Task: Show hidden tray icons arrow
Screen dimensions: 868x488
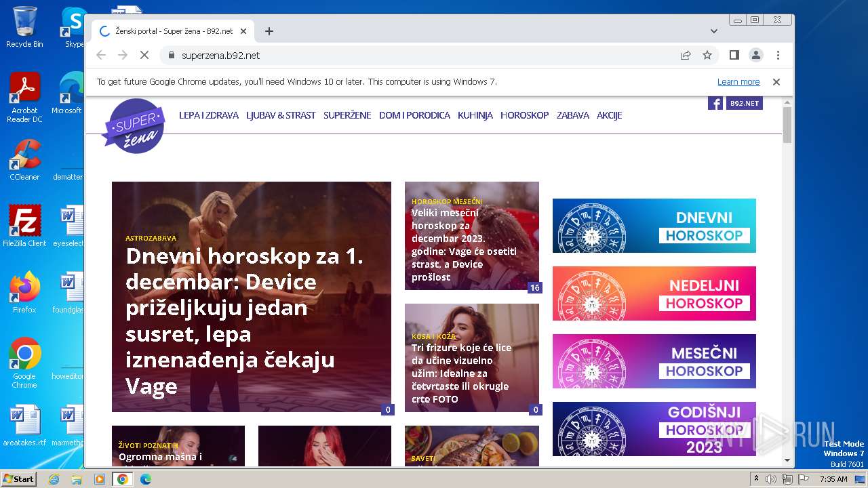Action: [x=756, y=479]
